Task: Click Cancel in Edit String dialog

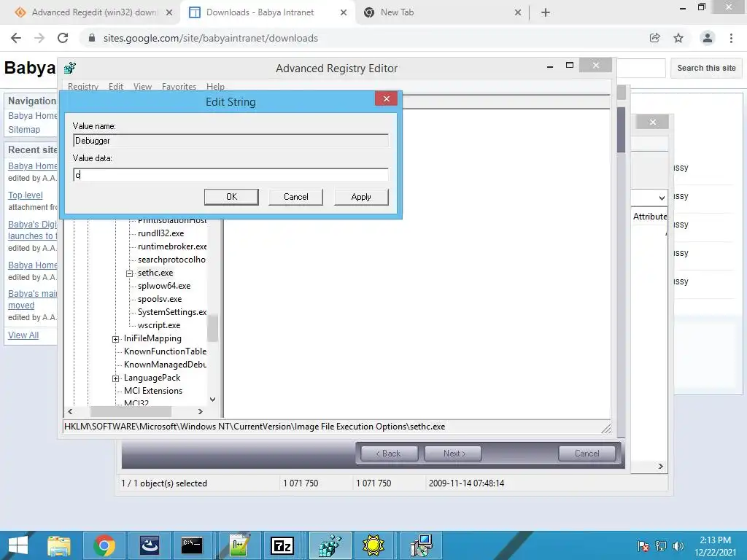Action: [x=296, y=197]
